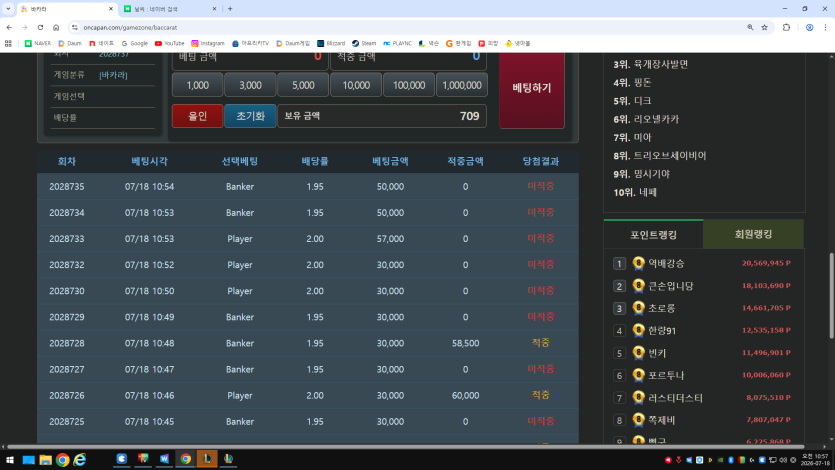Switch to the 회원랭킹 tab

pyautogui.click(x=753, y=234)
